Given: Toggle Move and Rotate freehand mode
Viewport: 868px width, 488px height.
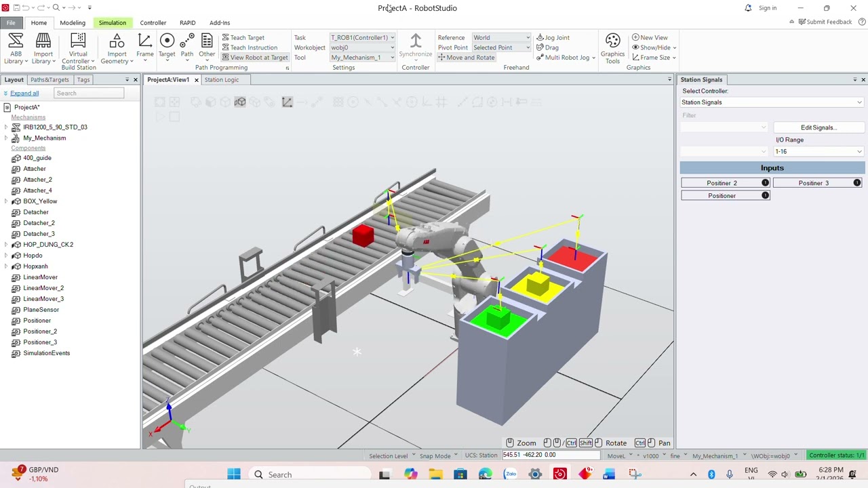Looking at the screenshot, I should point(466,58).
